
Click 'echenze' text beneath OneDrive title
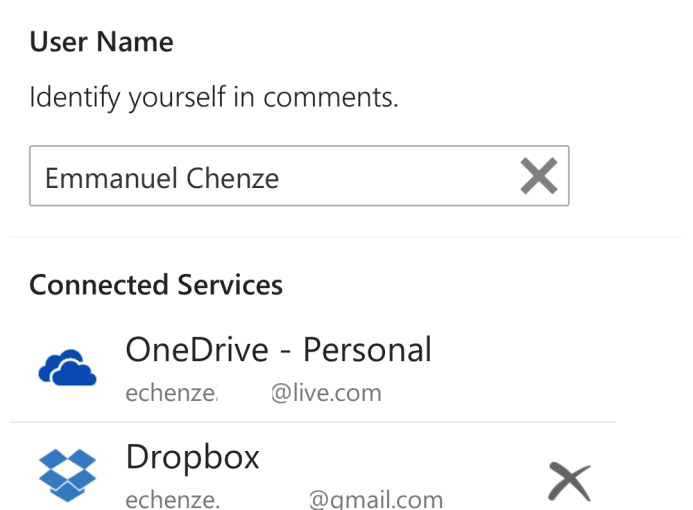[171, 393]
